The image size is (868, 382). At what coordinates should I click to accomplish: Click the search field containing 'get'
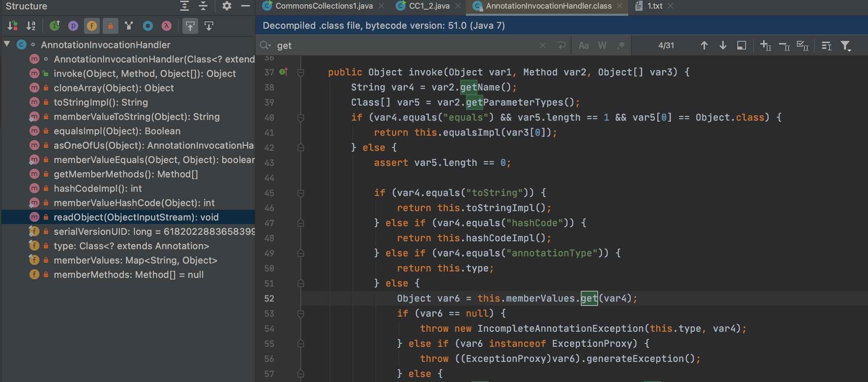pos(406,46)
